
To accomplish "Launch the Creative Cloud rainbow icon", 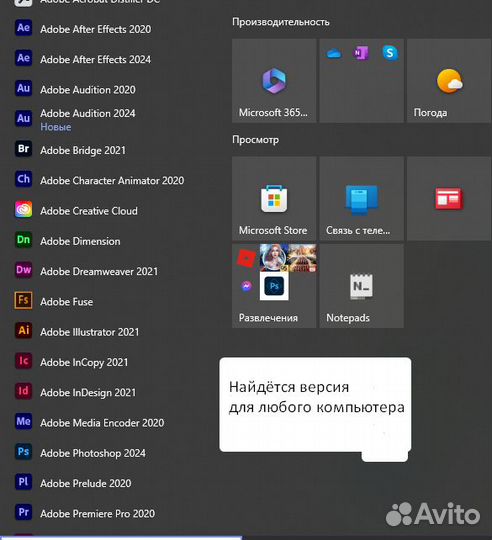I will [23, 209].
